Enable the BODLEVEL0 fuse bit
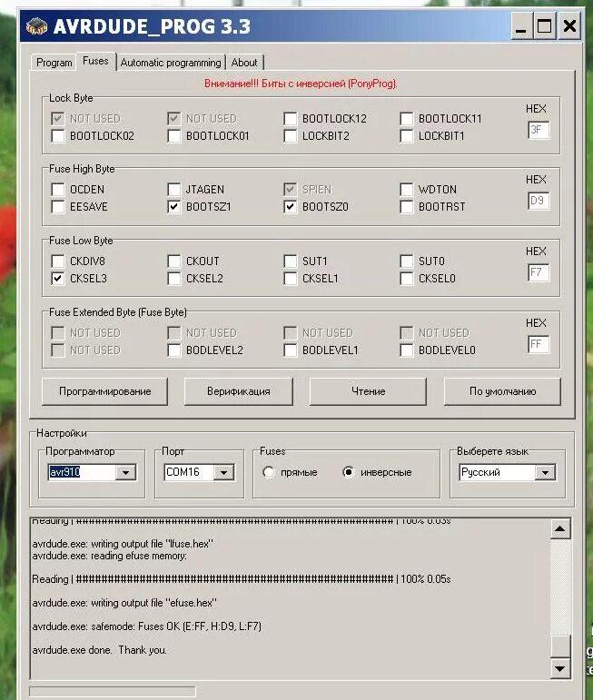 (x=406, y=350)
